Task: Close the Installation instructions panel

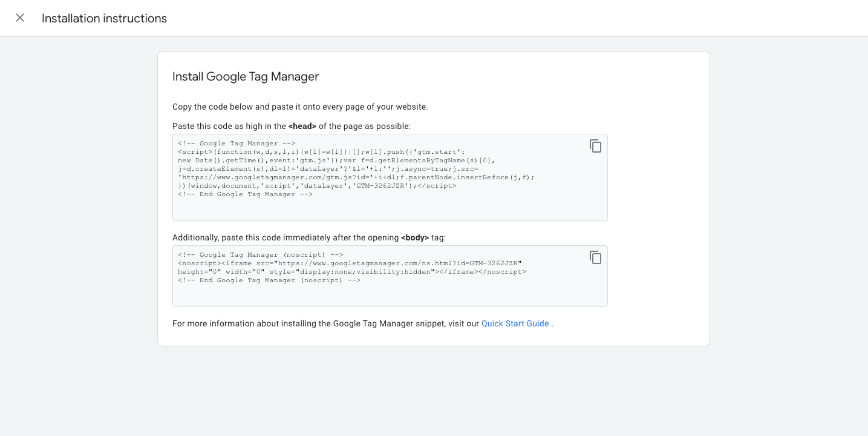Action: coord(20,18)
